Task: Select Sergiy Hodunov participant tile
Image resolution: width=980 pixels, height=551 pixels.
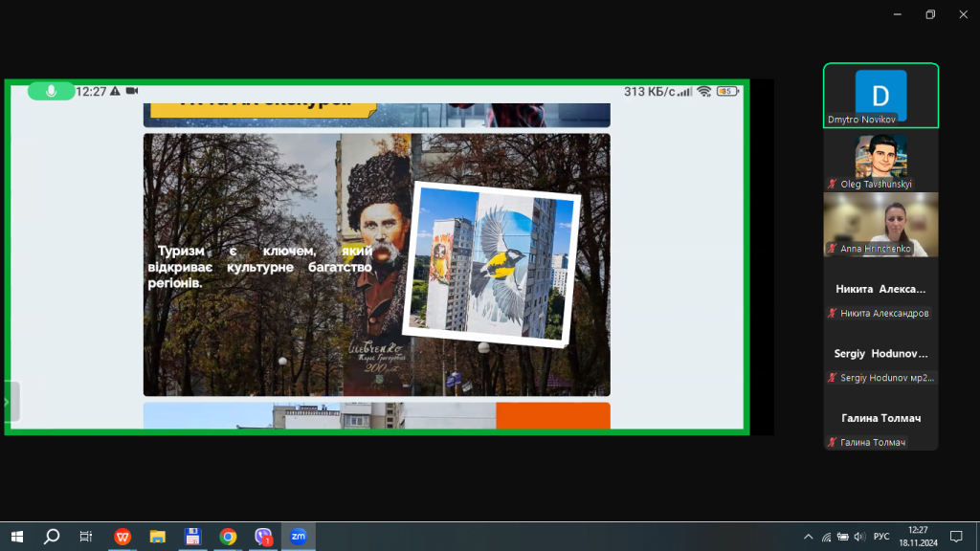Action: [x=880, y=354]
